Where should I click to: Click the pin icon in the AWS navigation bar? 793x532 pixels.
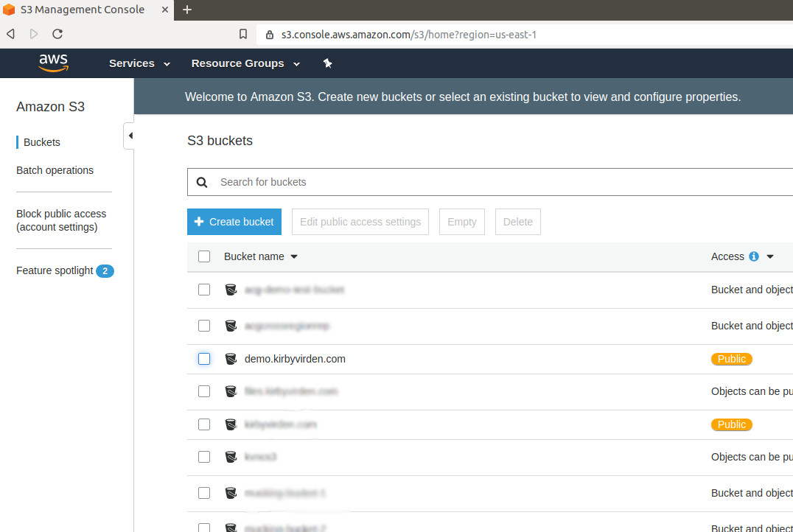[x=327, y=63]
